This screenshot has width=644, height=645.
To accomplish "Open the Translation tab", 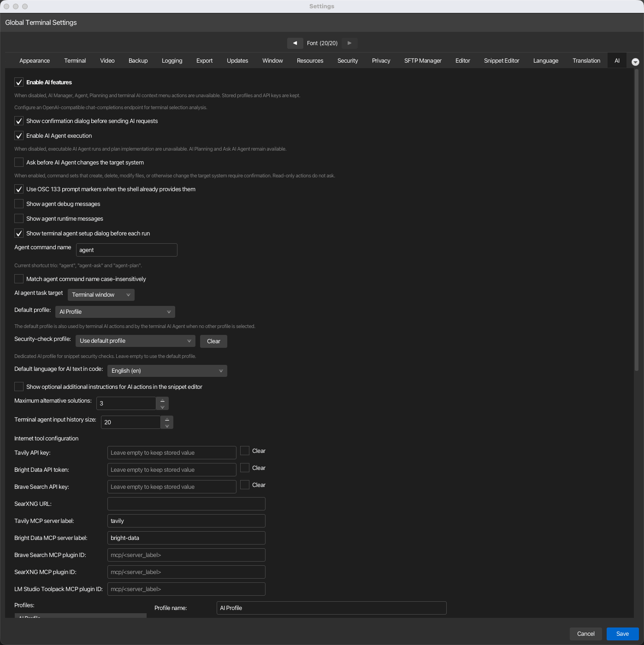I will click(x=586, y=61).
